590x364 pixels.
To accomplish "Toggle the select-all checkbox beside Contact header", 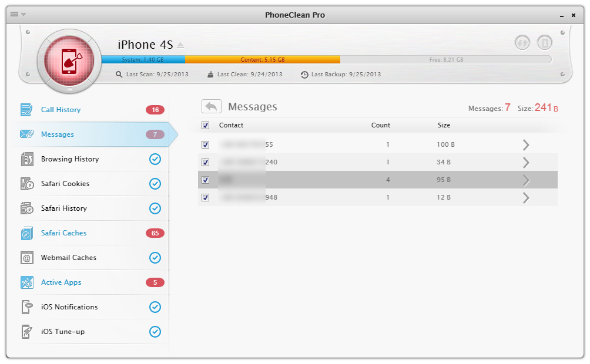I will pos(205,125).
